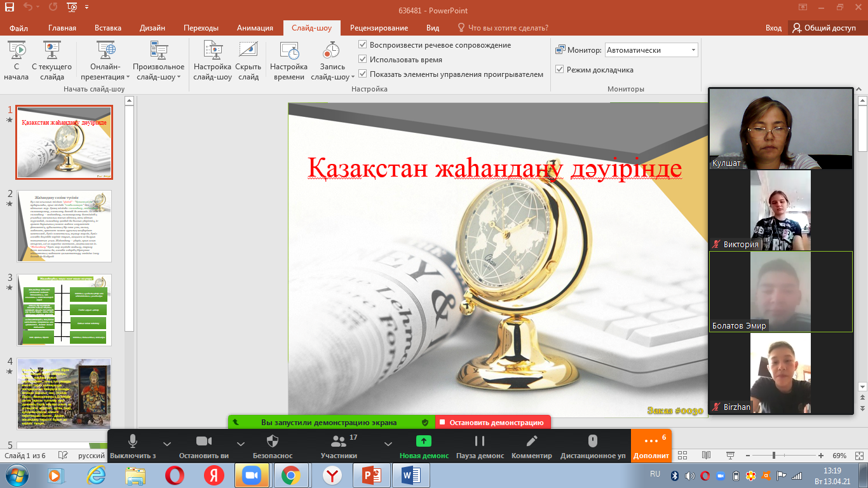
Task: Open Zoom Security (Безопасность) options
Action: (x=273, y=445)
